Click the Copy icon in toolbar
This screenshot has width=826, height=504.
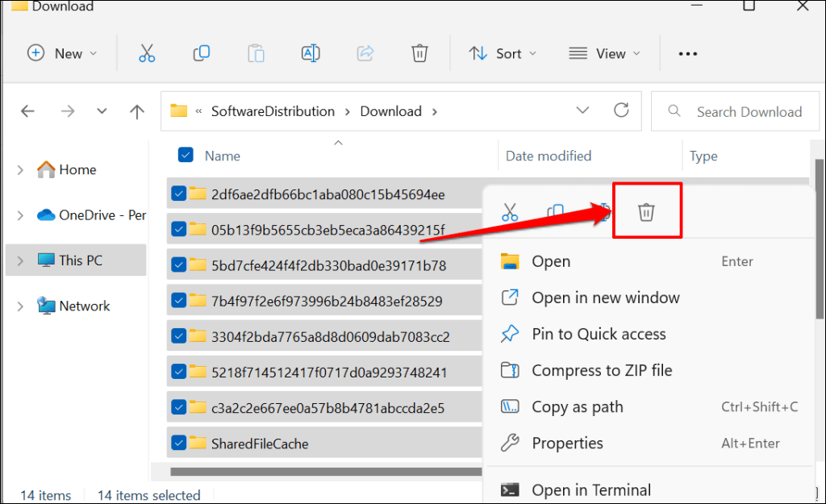click(x=201, y=53)
